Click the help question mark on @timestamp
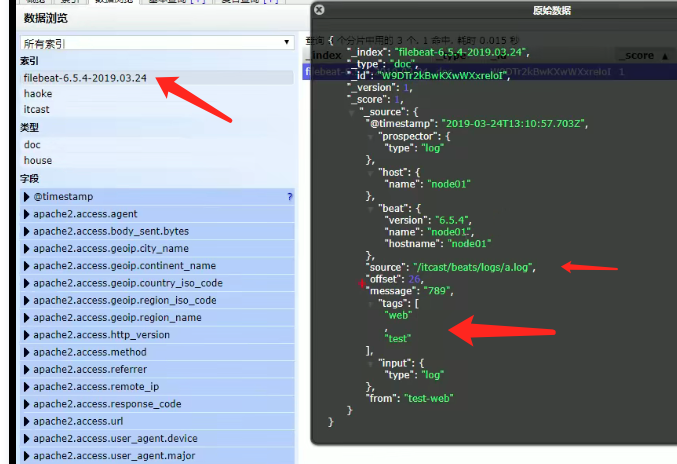Screen dimensions: 677x464 [290, 197]
